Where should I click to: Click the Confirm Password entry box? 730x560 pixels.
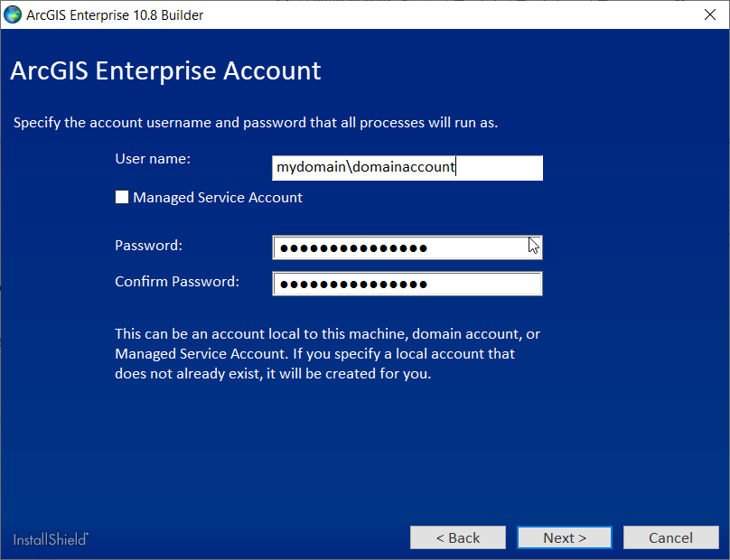point(407,283)
